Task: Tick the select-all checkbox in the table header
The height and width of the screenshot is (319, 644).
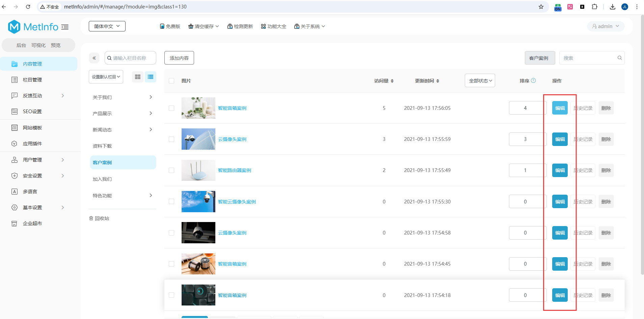Action: point(171,81)
